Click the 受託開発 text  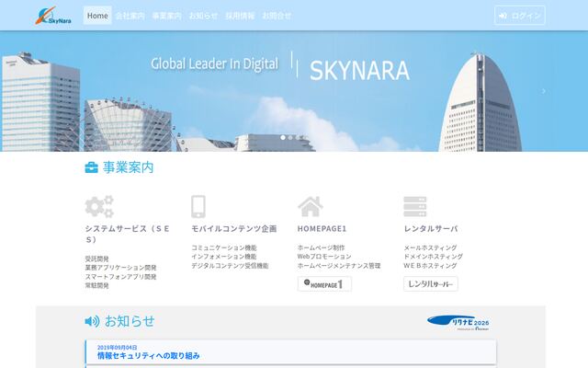point(97,259)
